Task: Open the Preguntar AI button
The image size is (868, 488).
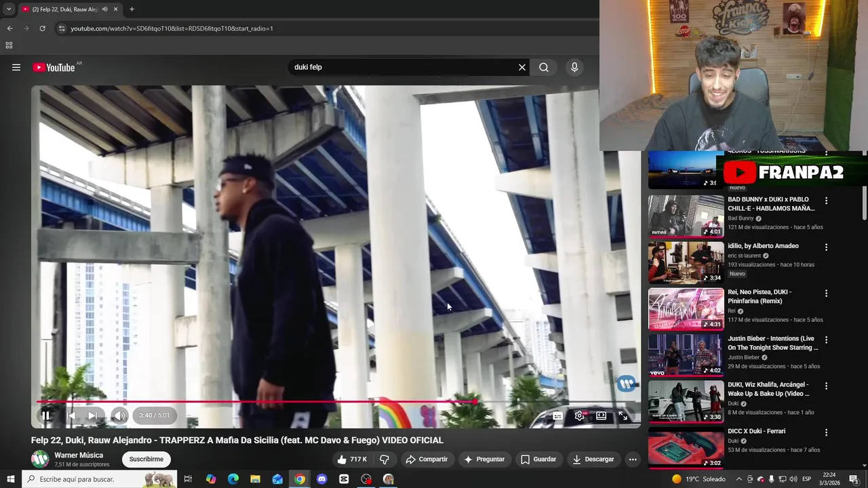Action: click(x=484, y=459)
